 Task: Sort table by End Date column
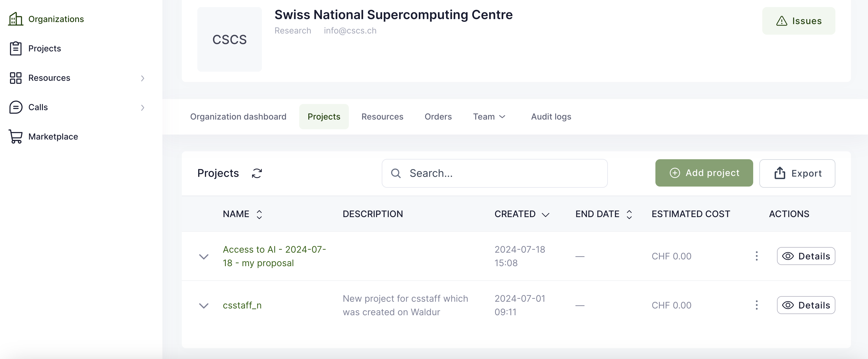click(x=604, y=214)
